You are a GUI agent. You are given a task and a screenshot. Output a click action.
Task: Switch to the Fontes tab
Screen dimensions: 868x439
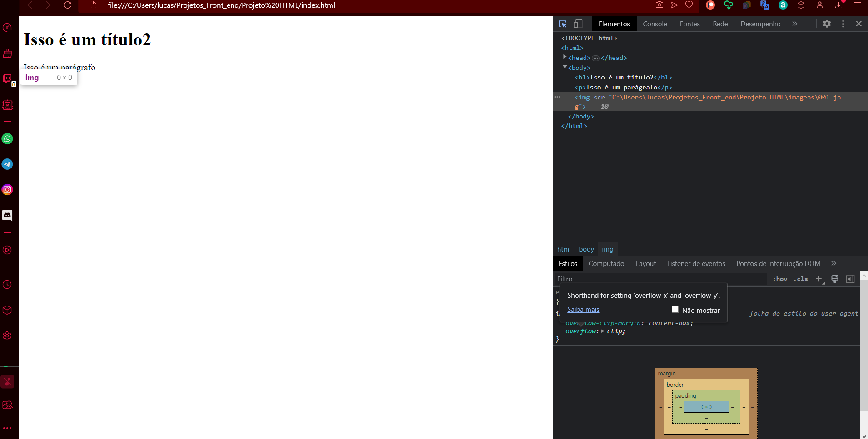(x=690, y=24)
